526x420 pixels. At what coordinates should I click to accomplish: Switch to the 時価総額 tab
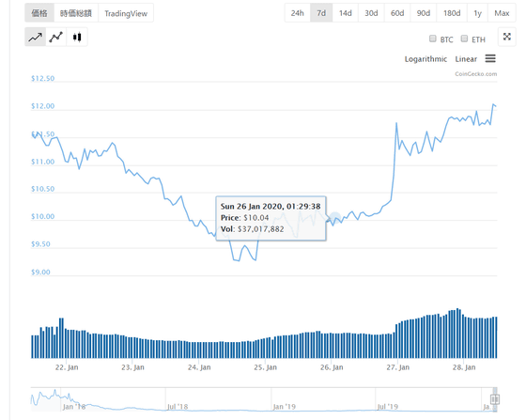point(76,13)
